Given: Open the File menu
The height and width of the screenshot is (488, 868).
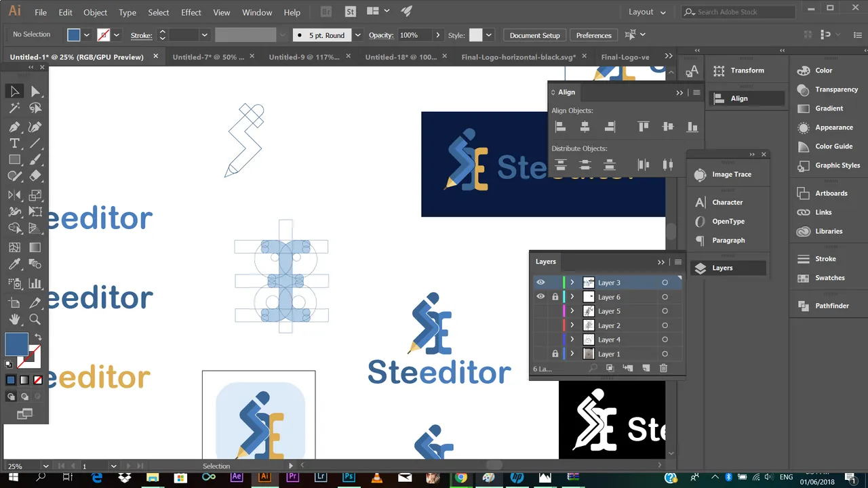Looking at the screenshot, I should 41,12.
